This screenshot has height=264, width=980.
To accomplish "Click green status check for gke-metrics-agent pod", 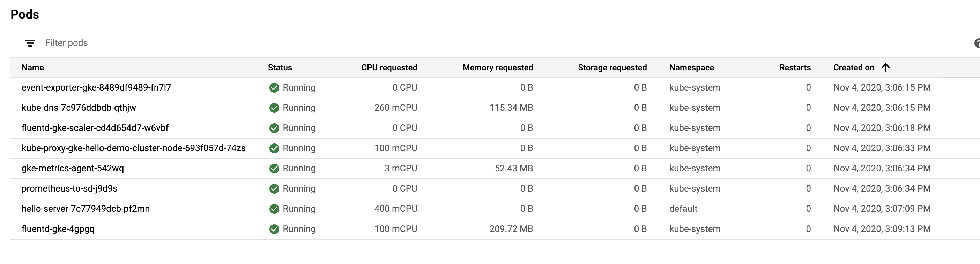I will [274, 169].
